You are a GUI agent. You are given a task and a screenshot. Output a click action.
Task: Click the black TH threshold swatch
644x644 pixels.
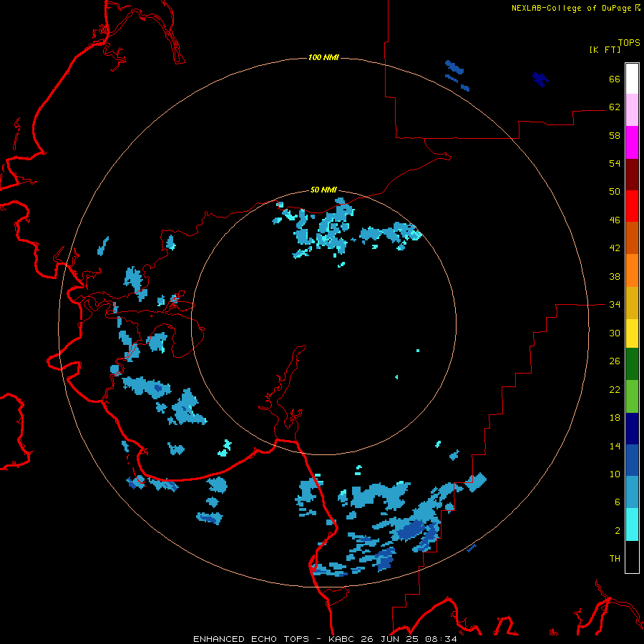coord(632,557)
